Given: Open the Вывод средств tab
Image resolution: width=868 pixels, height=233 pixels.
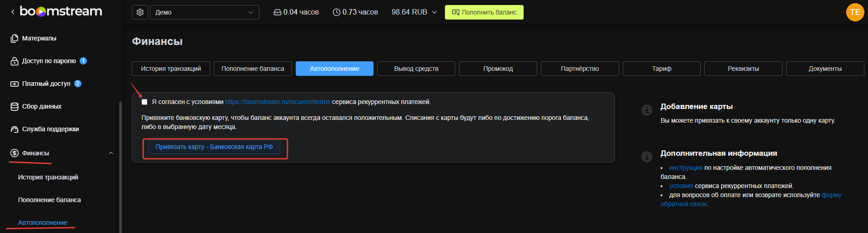Looking at the screenshot, I should click(x=416, y=69).
